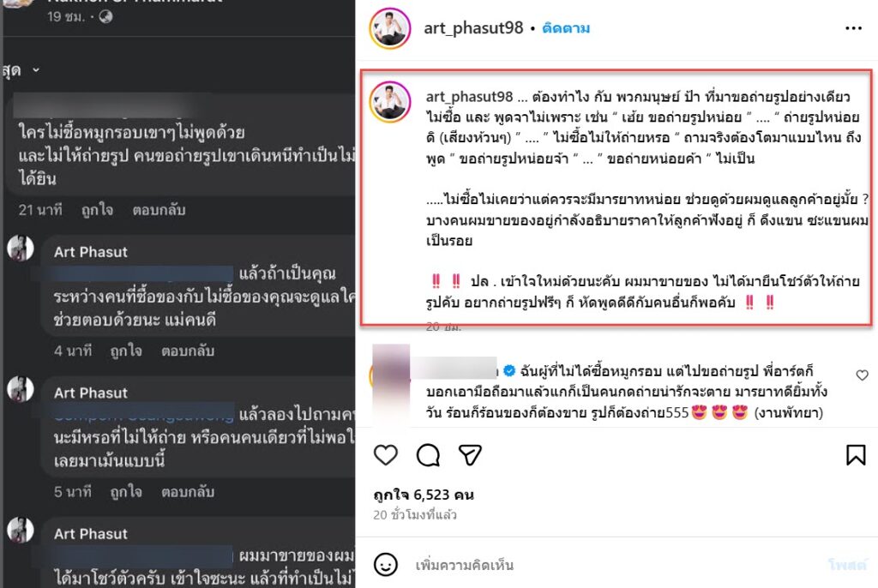The height and width of the screenshot is (588, 878).
Task: Open three-dot more options menu
Action: [853, 28]
